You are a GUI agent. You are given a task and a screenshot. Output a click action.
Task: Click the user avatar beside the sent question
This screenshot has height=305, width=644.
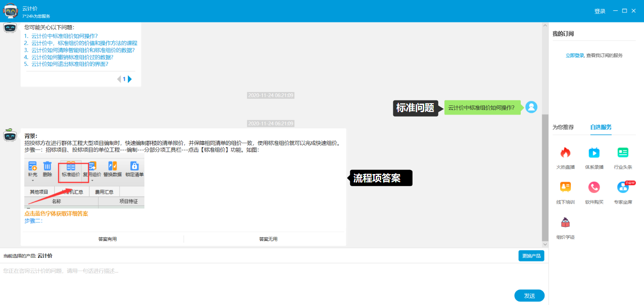(531, 107)
